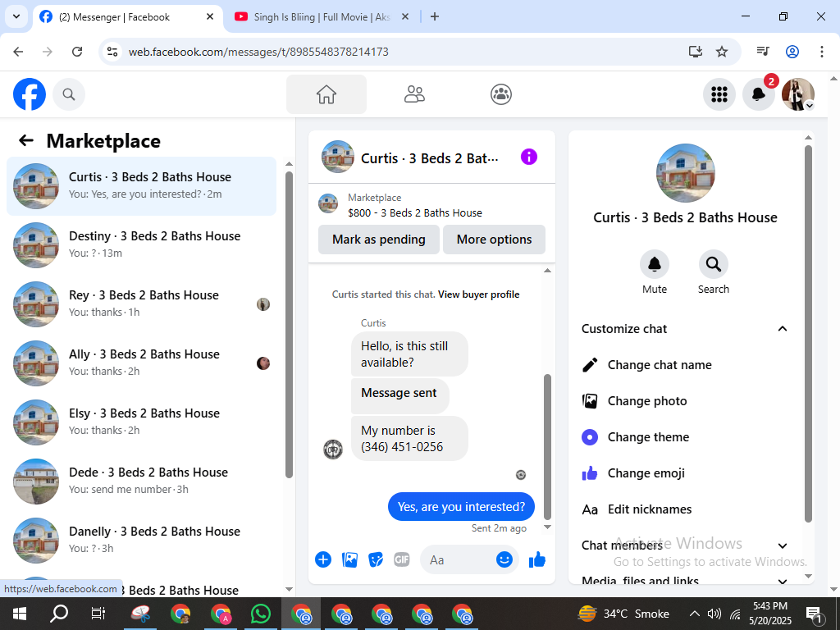The image size is (840, 630).
Task: Open the Chrome three-dot menu
Action: 822,52
